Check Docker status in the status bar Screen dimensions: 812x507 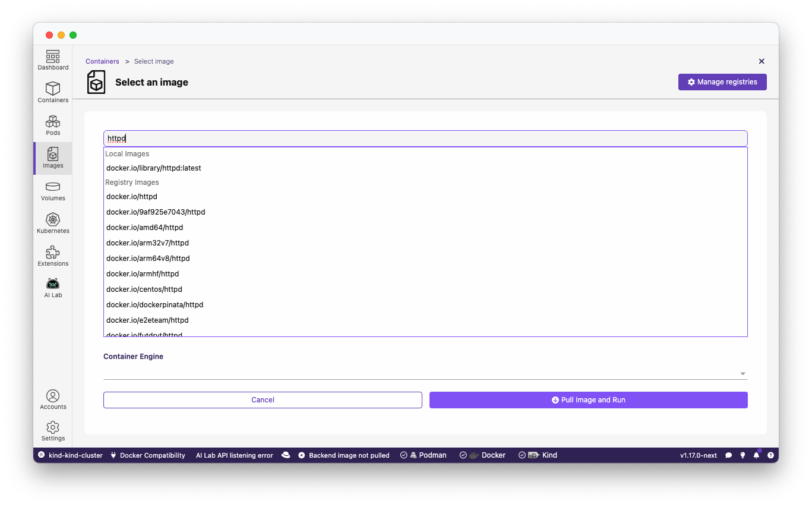pos(482,455)
